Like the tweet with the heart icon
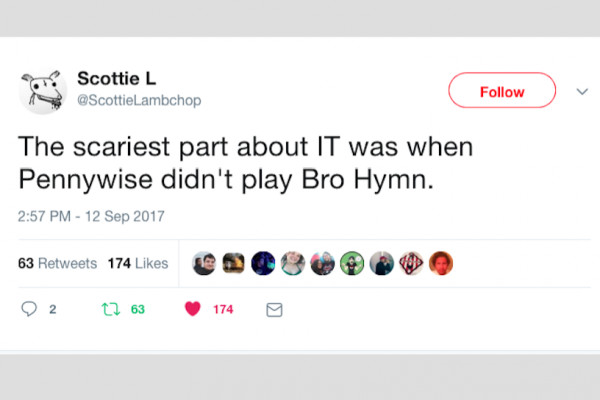 click(x=193, y=309)
